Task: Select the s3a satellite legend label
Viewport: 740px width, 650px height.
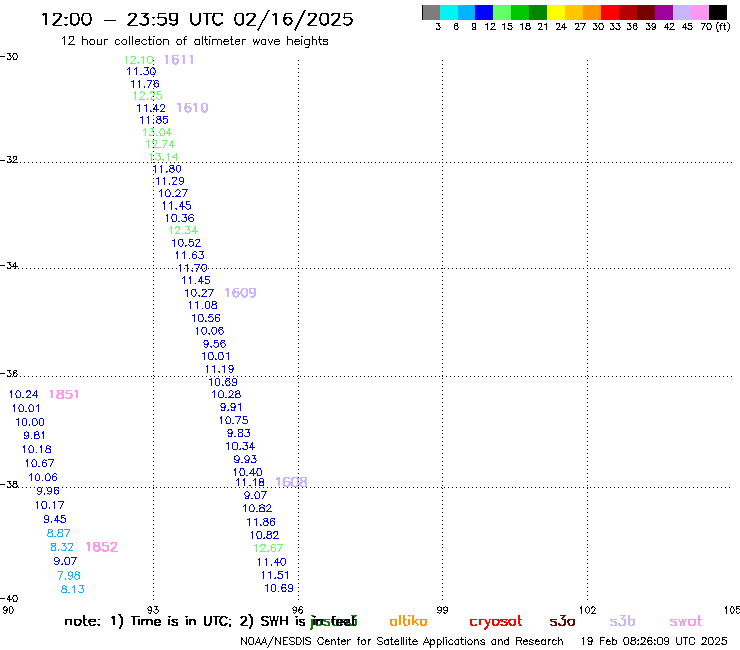Action: click(562, 621)
